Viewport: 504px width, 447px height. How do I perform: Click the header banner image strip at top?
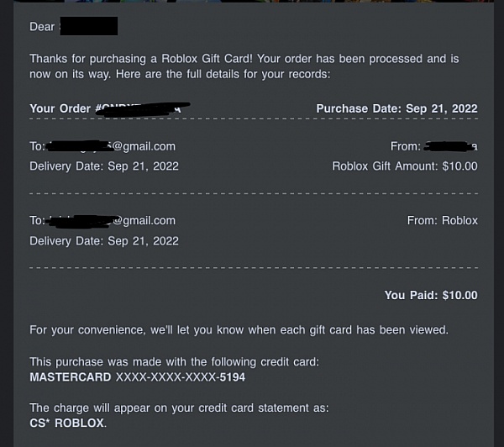pos(254,2)
